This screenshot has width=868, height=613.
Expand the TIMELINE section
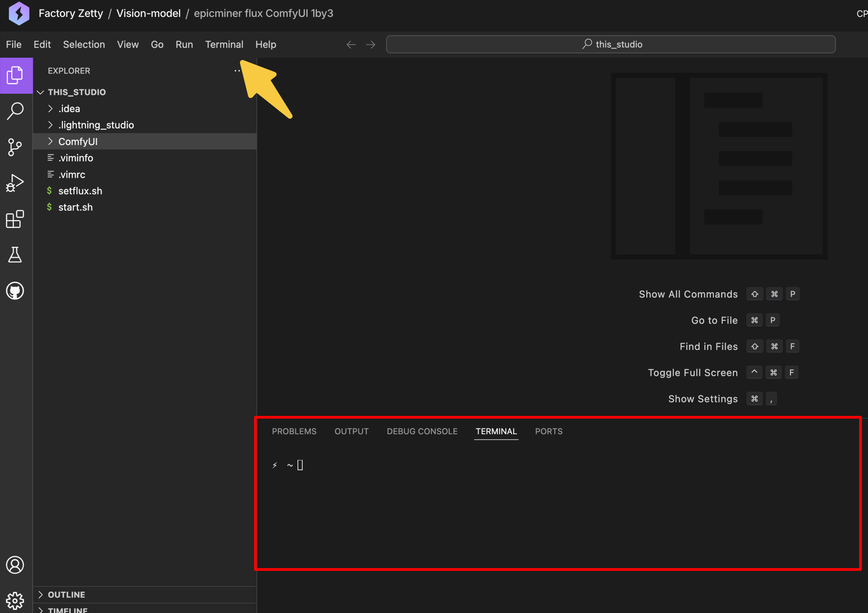(40, 610)
